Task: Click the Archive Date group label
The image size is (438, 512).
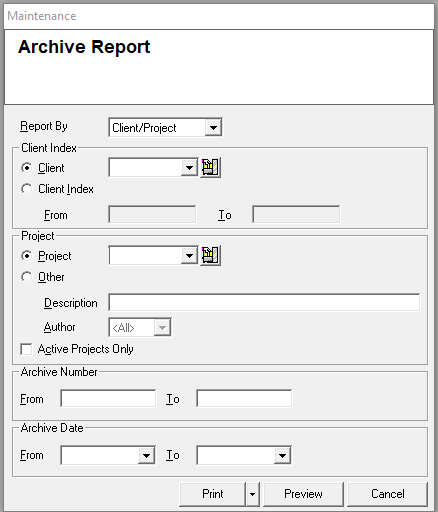Action: click(x=52, y=428)
